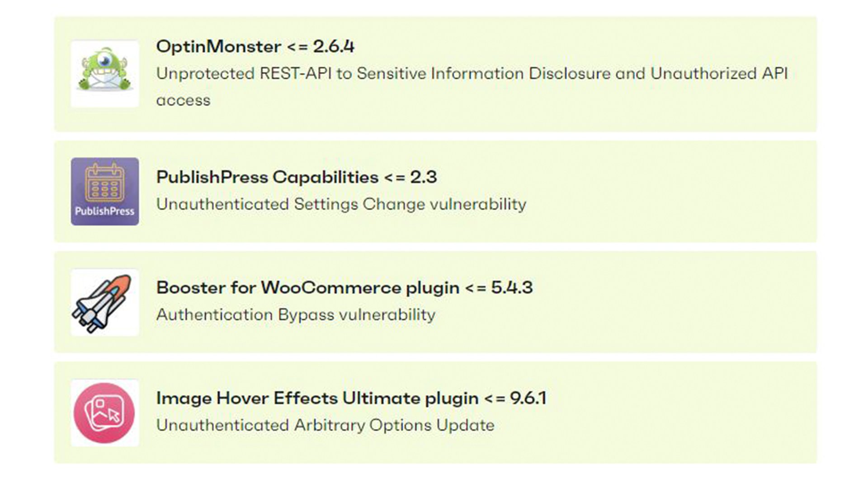
Task: Click the Image Hover Effects pink icon
Action: click(x=104, y=413)
